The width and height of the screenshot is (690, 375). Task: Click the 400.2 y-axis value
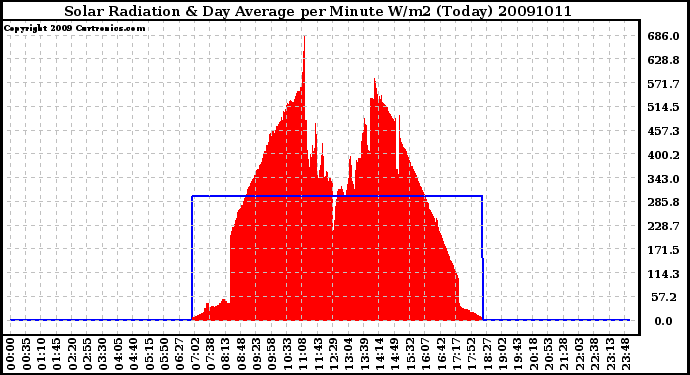(x=663, y=155)
